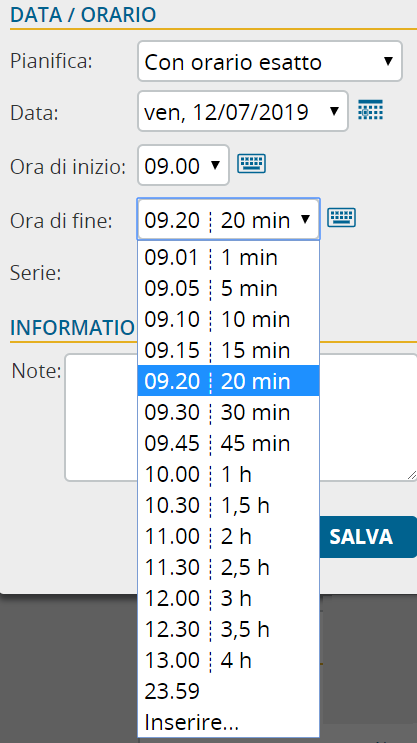The height and width of the screenshot is (743, 417).
Task: Choose 13.00 4 h option
Action: (x=228, y=660)
